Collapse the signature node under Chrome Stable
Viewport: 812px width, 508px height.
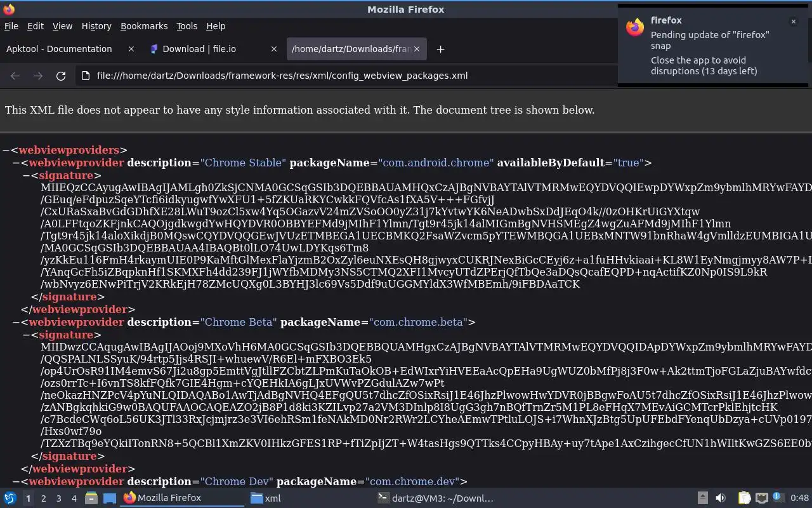26,175
